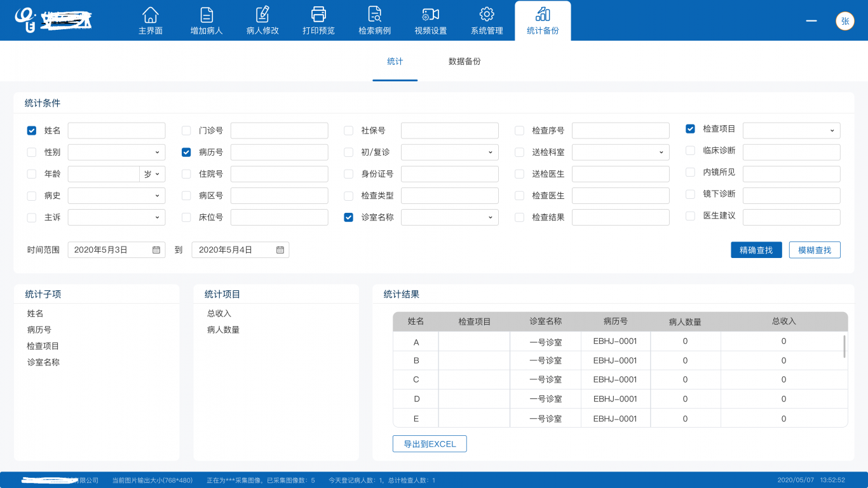Screen dimensions: 868x488
Task: Open the 检索病例 search icon
Action: pos(374,15)
